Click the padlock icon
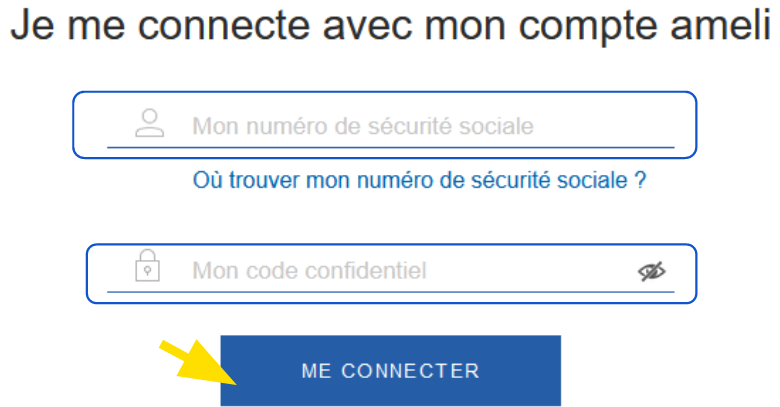This screenshot has height=407, width=780. point(147,266)
